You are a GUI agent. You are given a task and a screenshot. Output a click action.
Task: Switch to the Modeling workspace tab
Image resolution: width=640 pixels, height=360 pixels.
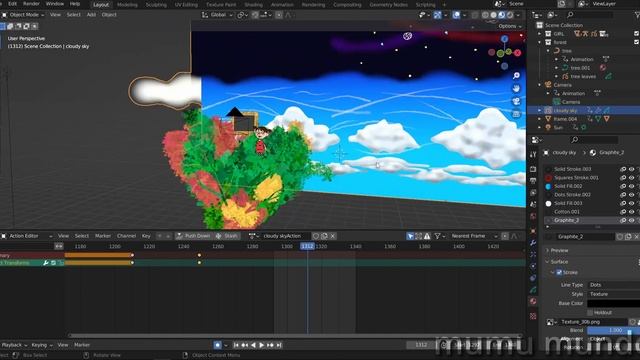(127, 4)
